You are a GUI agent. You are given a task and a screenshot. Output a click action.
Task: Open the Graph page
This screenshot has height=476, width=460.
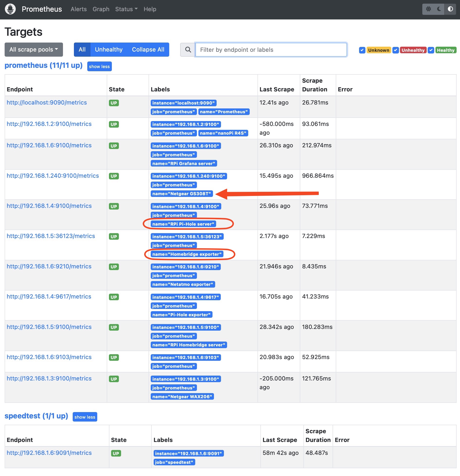[x=101, y=9]
